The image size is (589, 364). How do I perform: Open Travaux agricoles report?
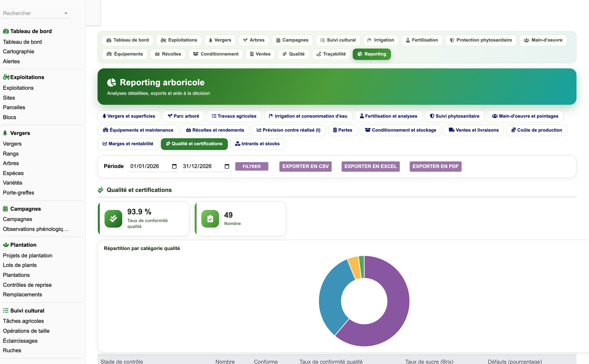(x=234, y=116)
